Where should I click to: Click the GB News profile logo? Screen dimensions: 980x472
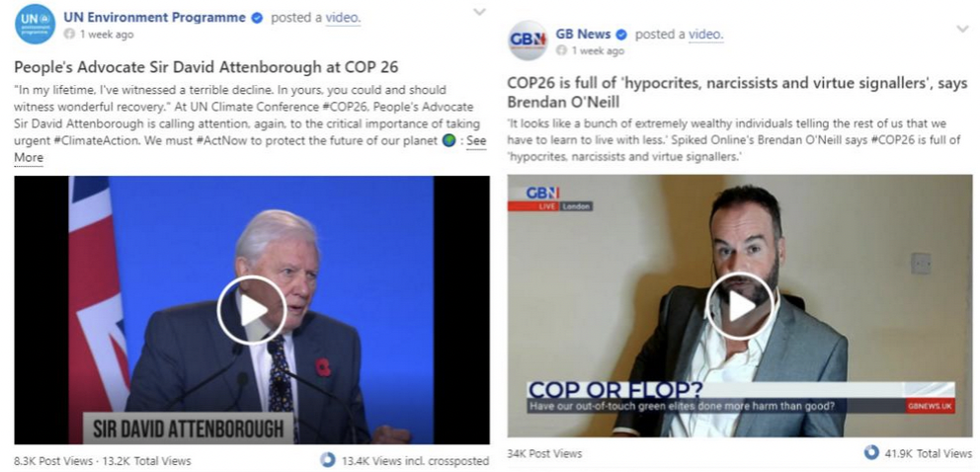pyautogui.click(x=528, y=39)
